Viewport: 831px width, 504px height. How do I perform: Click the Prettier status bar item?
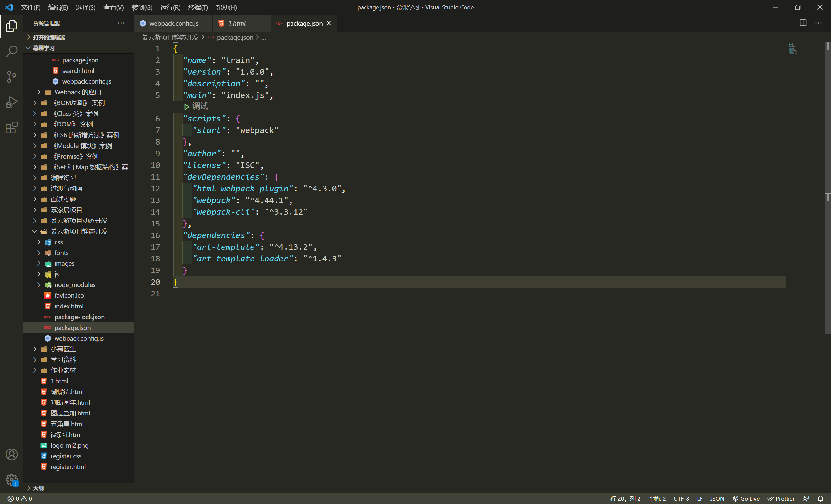coord(781,498)
